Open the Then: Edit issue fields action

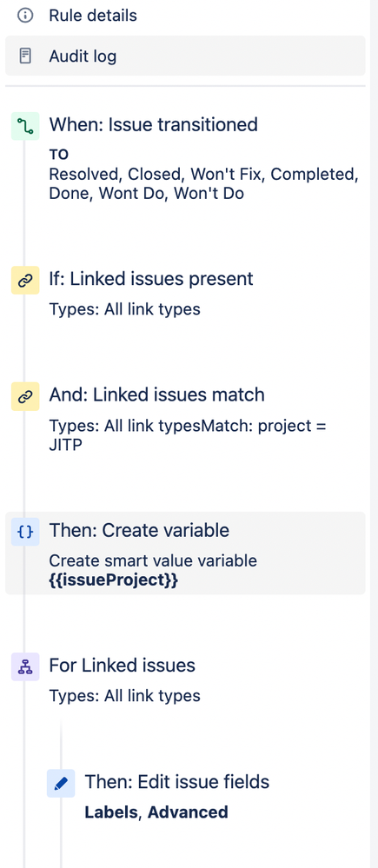coord(205,796)
